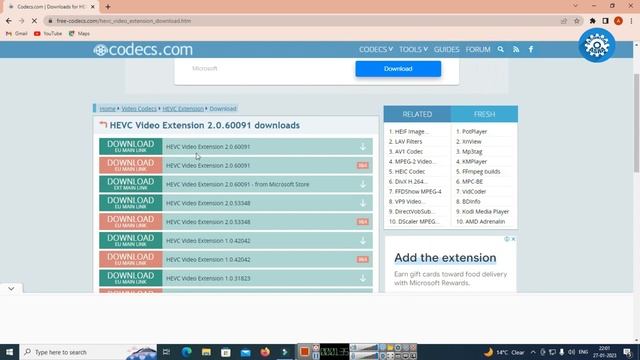
Task: Close the Add the extension ad
Action: [x=513, y=239]
